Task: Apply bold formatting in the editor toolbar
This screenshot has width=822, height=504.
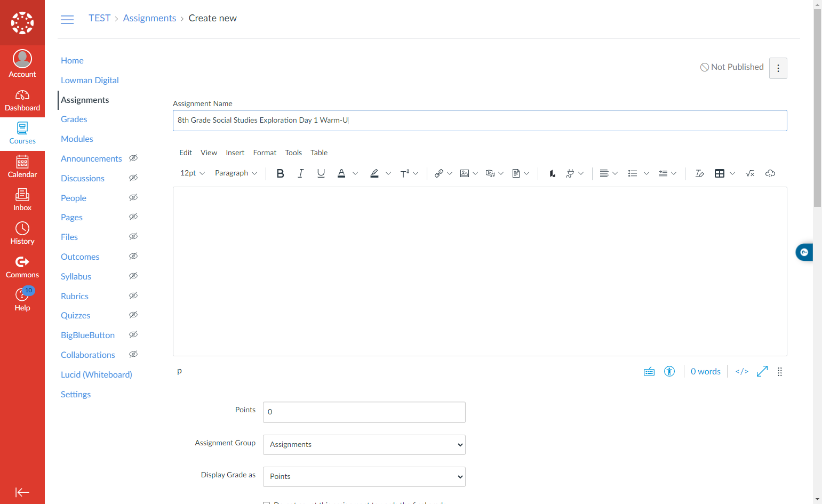Action: (280, 173)
